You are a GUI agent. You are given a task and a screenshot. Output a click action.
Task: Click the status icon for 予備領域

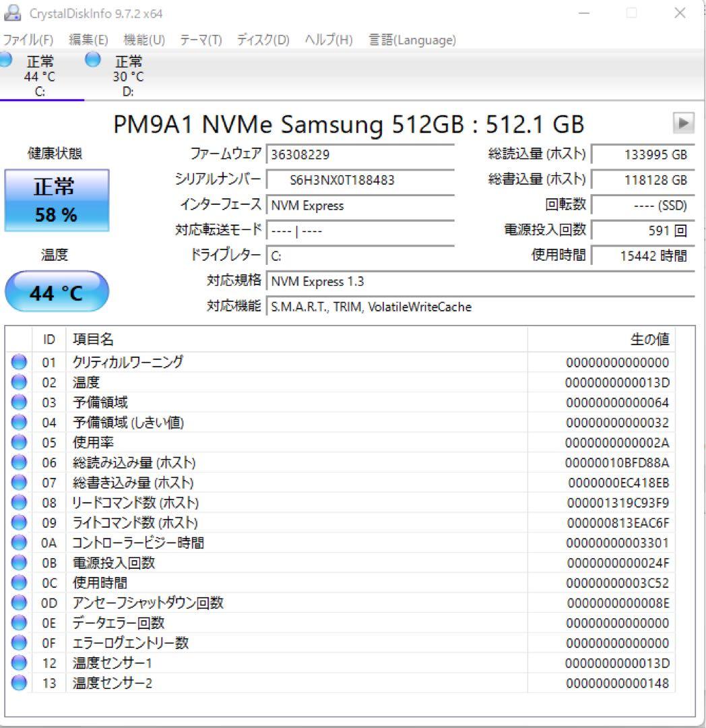click(18, 402)
